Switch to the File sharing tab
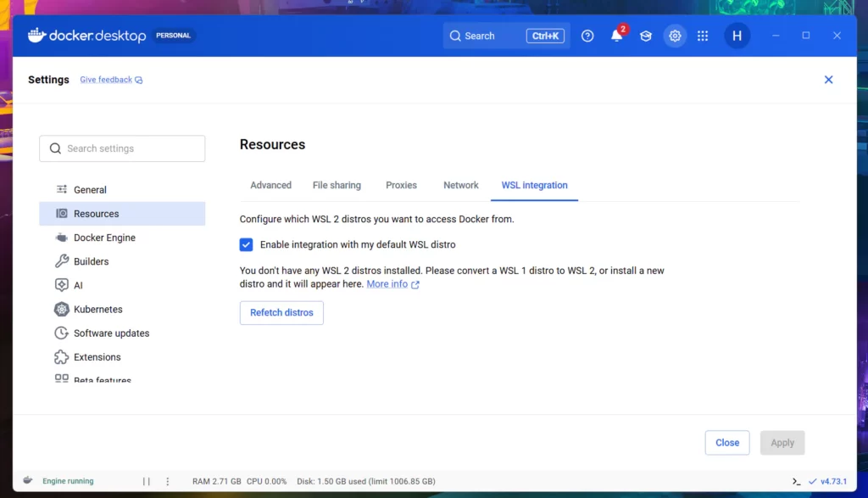Image resolution: width=868 pixels, height=498 pixels. pyautogui.click(x=337, y=185)
